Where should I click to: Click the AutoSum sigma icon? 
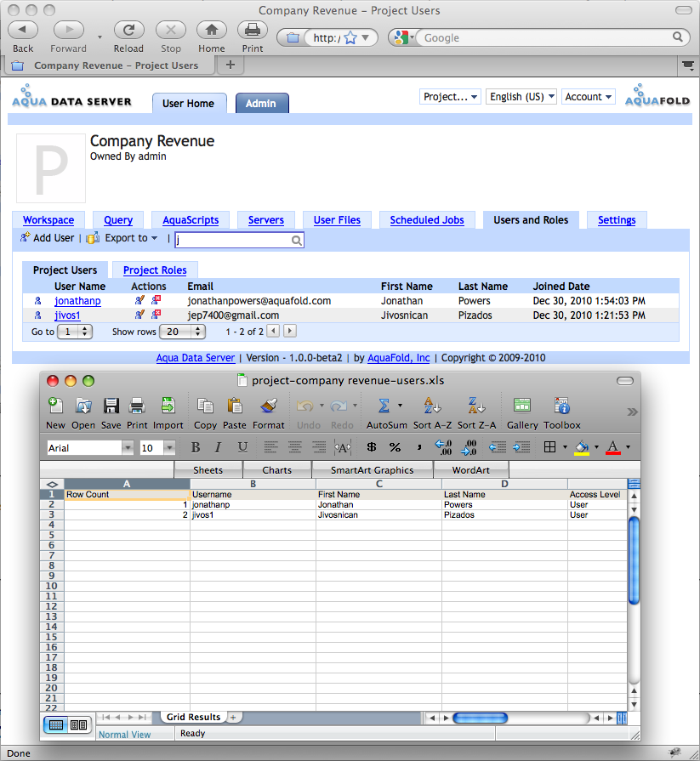point(384,406)
